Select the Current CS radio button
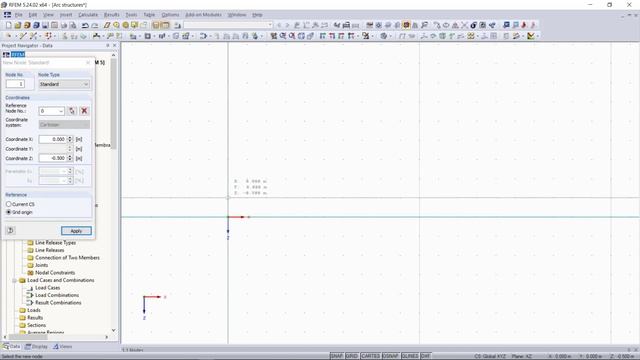 point(9,204)
